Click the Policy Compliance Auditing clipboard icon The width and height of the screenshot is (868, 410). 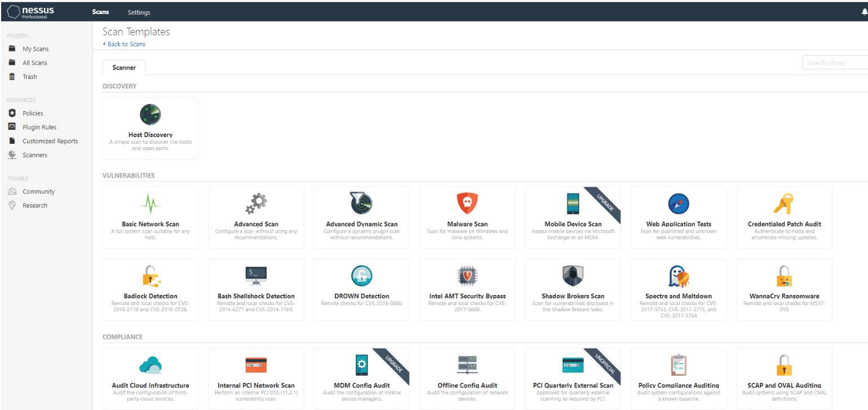pos(678,365)
